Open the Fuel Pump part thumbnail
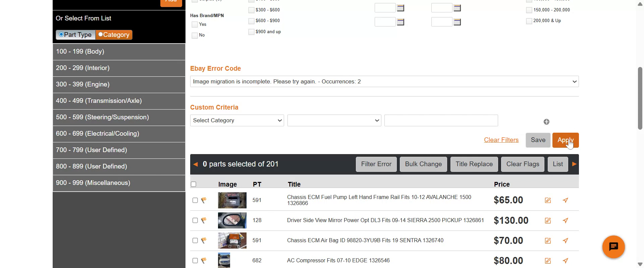This screenshot has width=644, height=268. tap(232, 200)
